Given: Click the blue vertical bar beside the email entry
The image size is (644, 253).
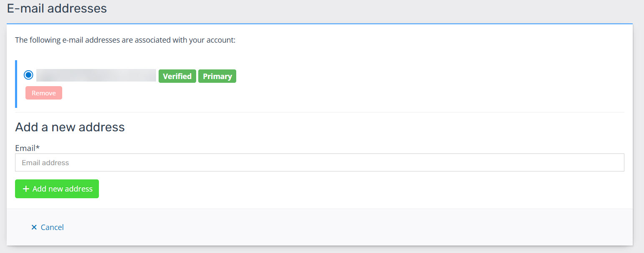Looking at the screenshot, I should click(16, 84).
